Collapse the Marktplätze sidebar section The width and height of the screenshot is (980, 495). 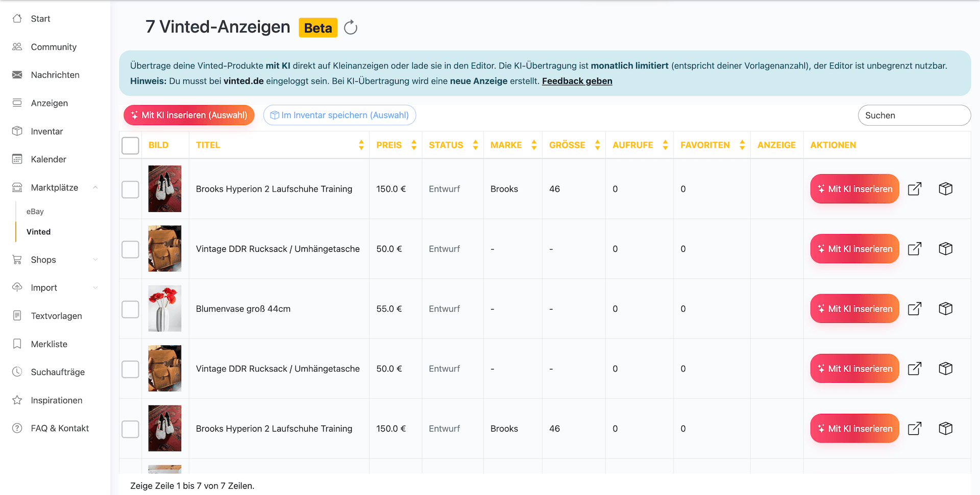coord(95,188)
